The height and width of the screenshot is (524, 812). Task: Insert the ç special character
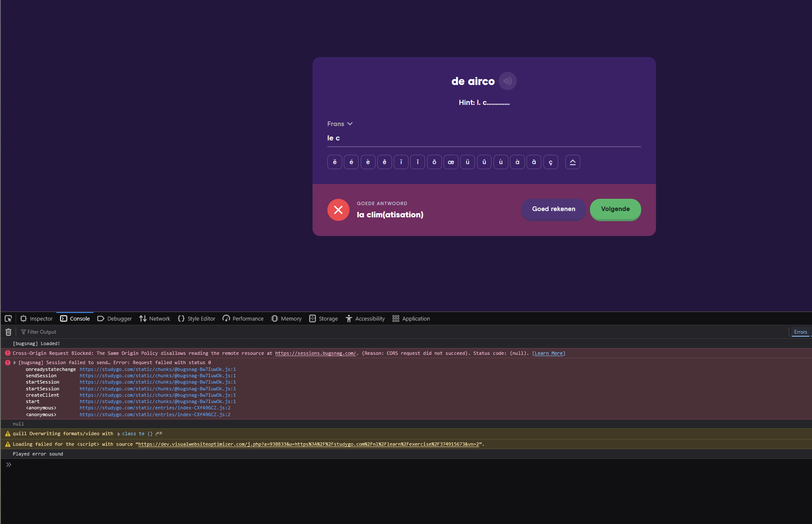(550, 162)
